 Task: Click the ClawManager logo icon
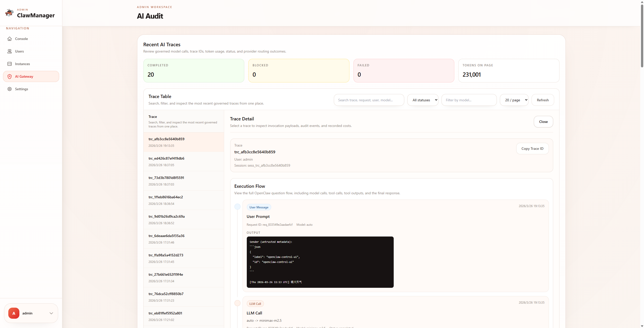click(10, 13)
